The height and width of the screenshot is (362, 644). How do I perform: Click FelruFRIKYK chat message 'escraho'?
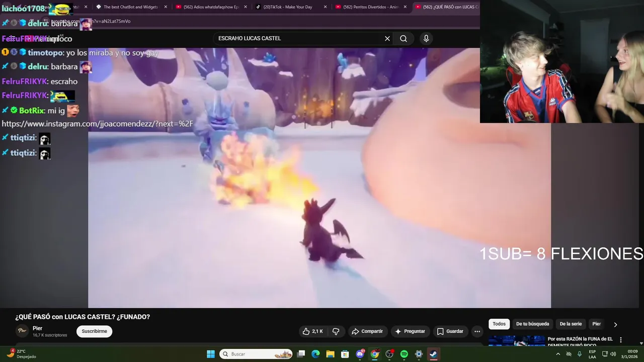click(64, 81)
